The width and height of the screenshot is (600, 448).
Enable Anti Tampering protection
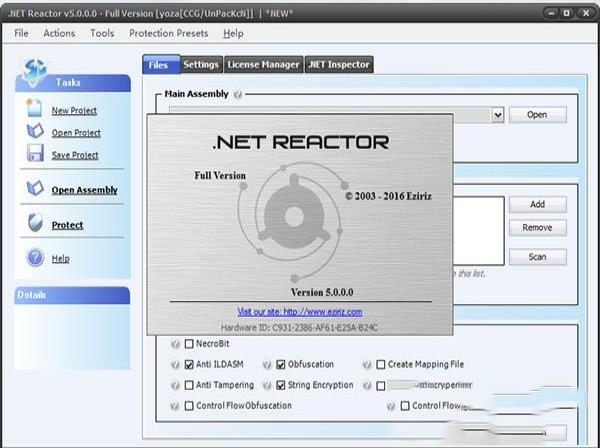click(189, 385)
